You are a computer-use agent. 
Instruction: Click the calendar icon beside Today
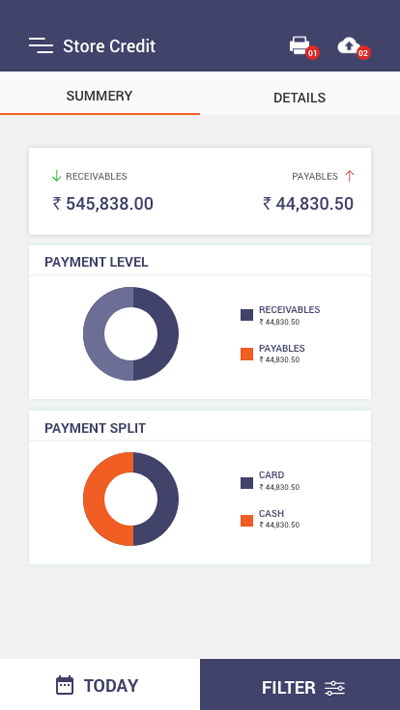(65, 685)
